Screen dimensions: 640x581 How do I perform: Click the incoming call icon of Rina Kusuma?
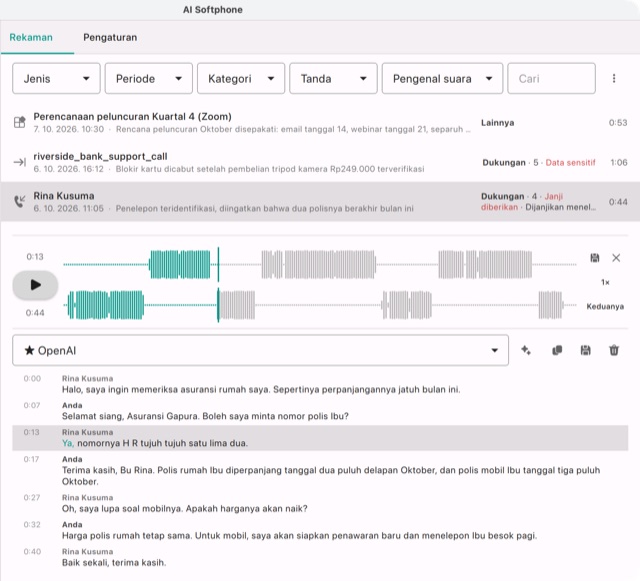click(x=20, y=201)
